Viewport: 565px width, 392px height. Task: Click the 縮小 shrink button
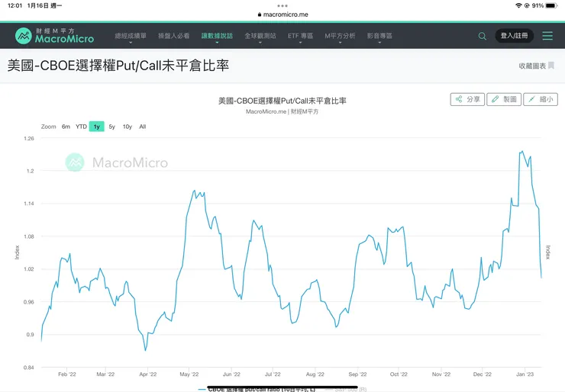point(541,99)
